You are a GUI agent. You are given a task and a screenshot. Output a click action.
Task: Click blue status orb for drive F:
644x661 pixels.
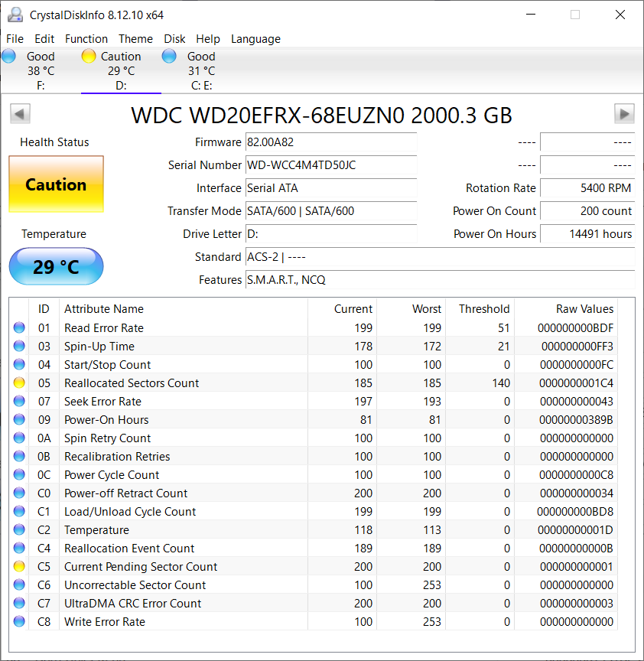pos(8,56)
